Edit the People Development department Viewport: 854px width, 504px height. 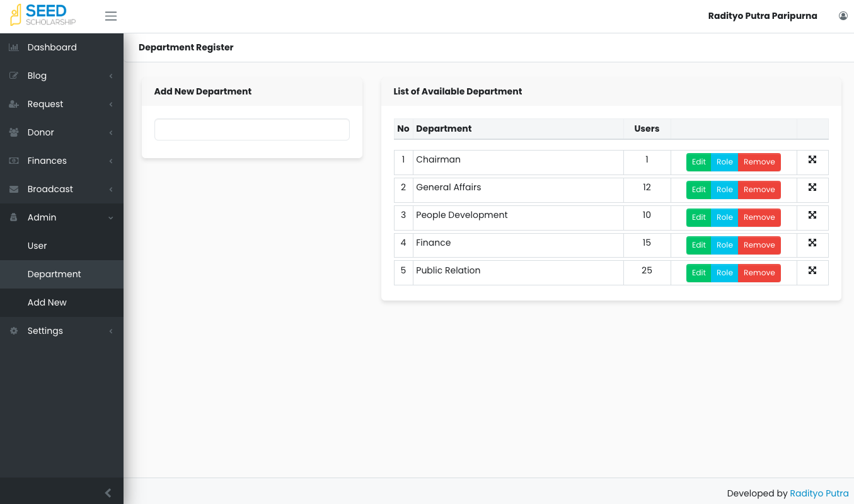(x=698, y=217)
